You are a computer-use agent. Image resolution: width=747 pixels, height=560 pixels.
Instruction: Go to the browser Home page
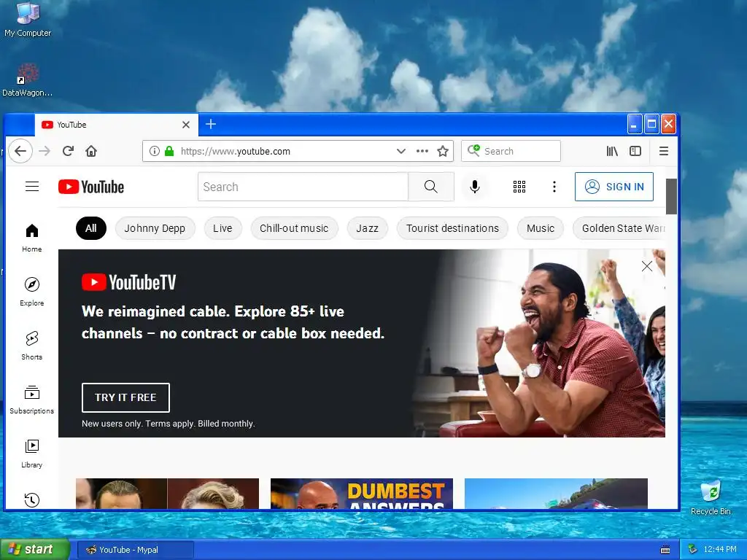click(x=91, y=151)
